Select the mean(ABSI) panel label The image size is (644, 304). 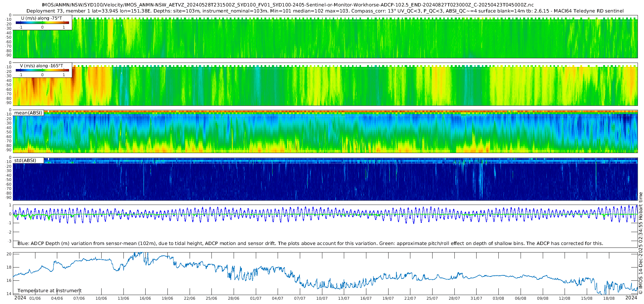click(x=28, y=113)
